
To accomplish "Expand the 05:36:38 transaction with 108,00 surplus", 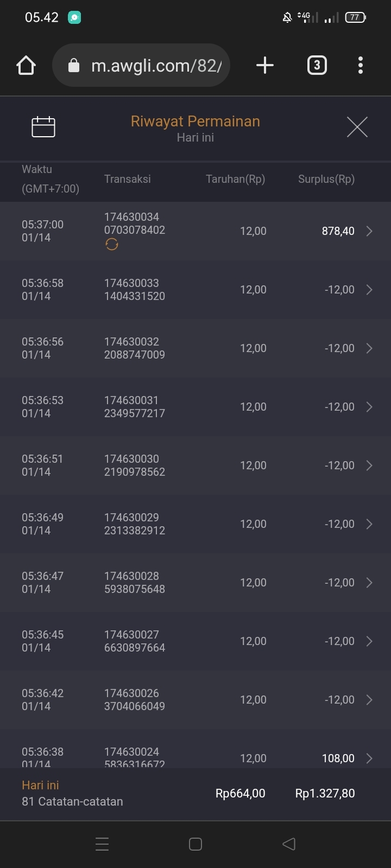I will (x=369, y=758).
